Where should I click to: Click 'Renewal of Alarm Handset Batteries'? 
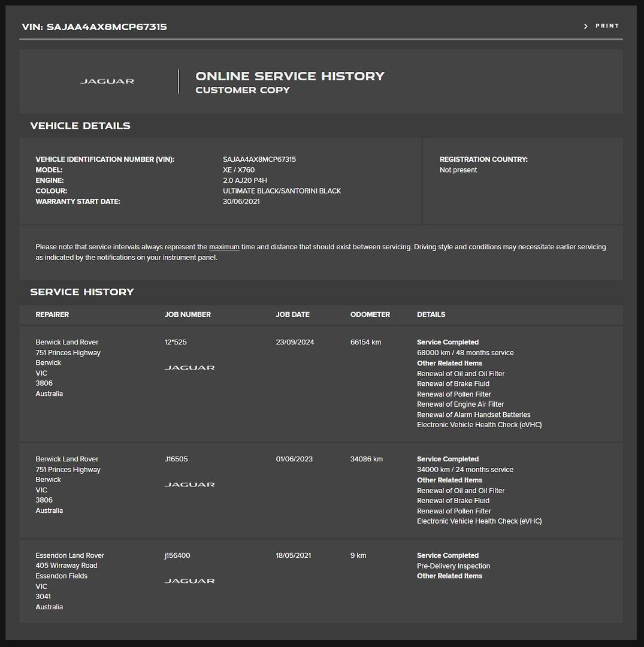tap(474, 415)
